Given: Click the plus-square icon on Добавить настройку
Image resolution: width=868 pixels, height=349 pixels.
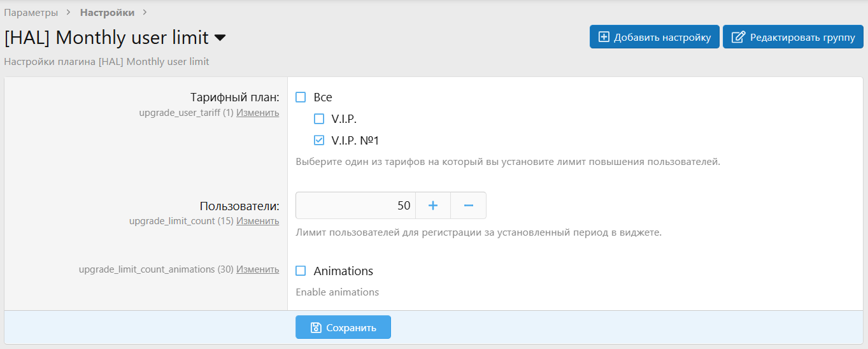Looking at the screenshot, I should pos(604,37).
